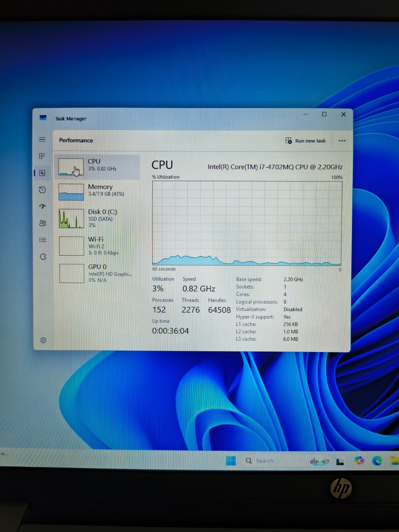Click the city skyline search highlight icon
The width and height of the screenshot is (399, 532).
320,461
